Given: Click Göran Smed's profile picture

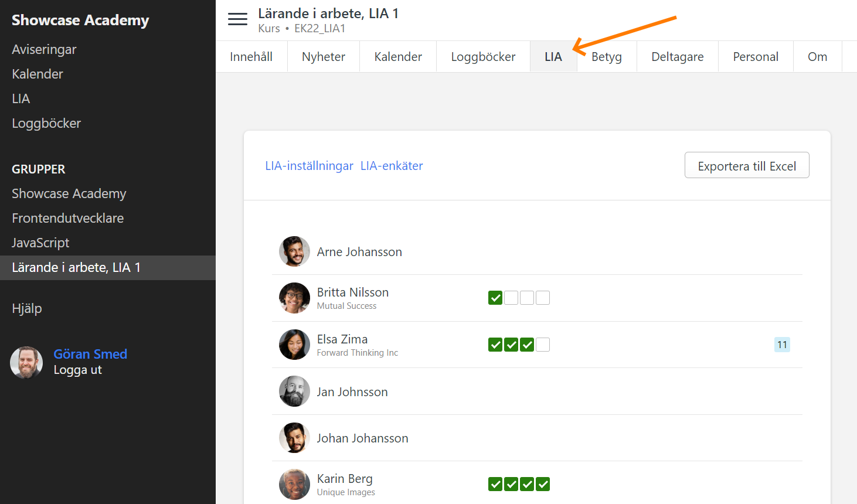Looking at the screenshot, I should (x=26, y=362).
